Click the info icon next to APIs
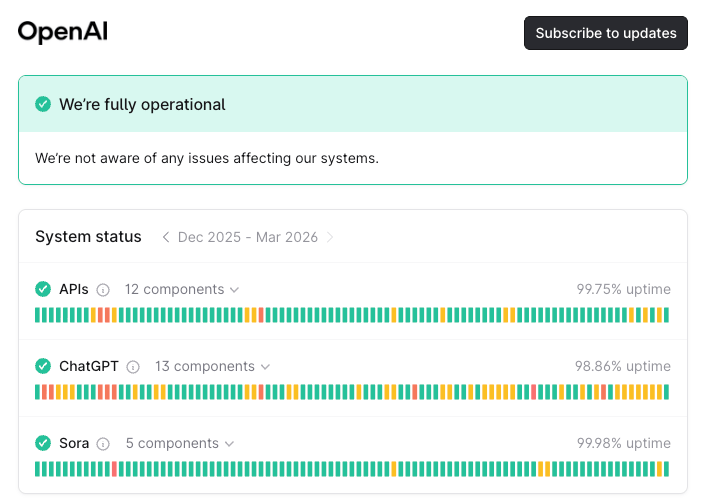This screenshot has height=504, width=709. (x=103, y=290)
